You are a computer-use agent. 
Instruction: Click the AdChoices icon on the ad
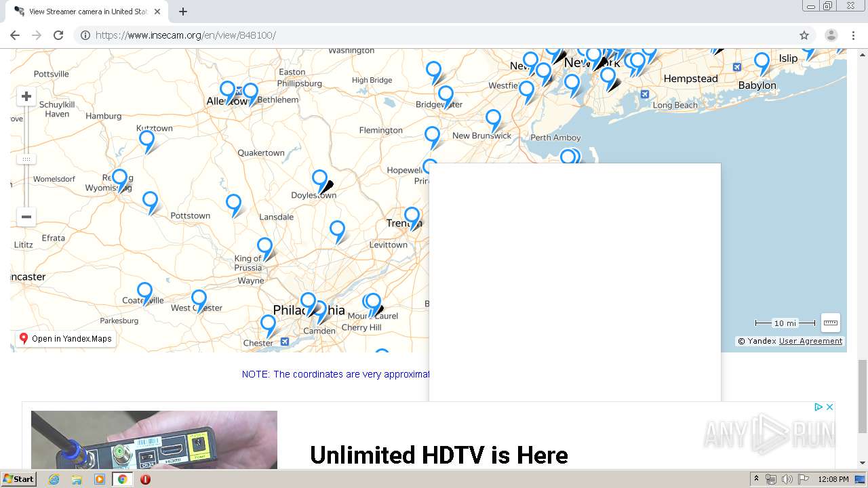(x=818, y=407)
